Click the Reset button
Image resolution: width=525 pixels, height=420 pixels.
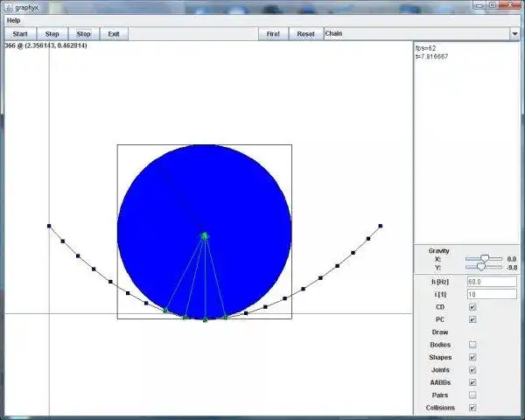(x=305, y=34)
